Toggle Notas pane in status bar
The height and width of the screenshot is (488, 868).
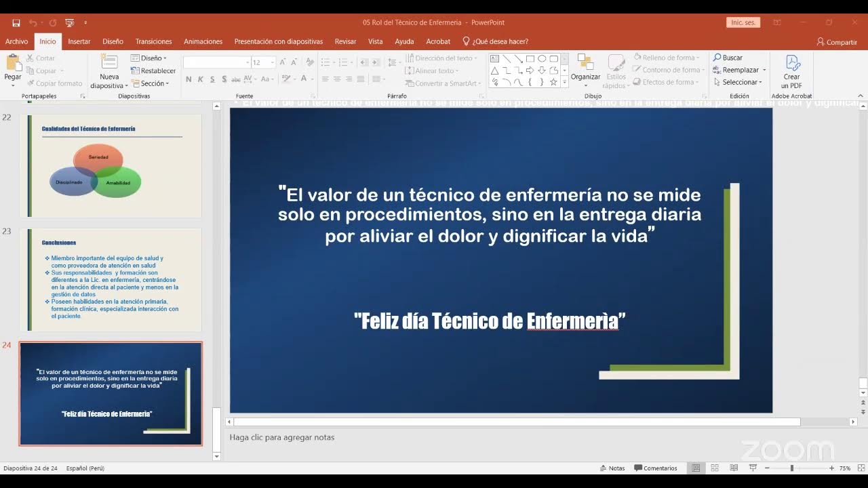coord(612,468)
